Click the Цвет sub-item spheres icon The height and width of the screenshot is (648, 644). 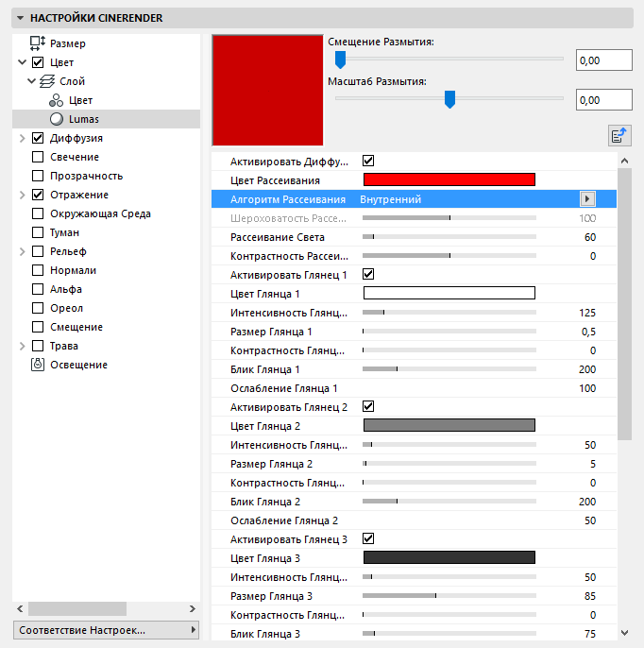56,100
